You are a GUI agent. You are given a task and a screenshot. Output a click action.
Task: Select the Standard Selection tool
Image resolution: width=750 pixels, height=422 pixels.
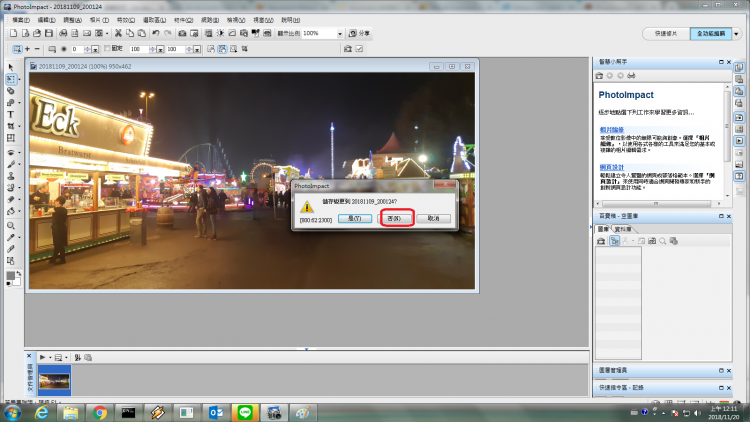[11, 79]
